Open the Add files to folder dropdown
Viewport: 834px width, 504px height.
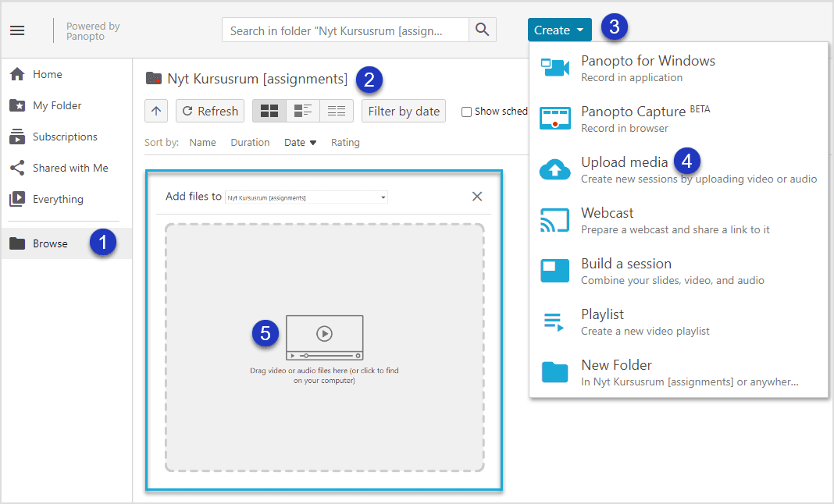[x=306, y=197]
